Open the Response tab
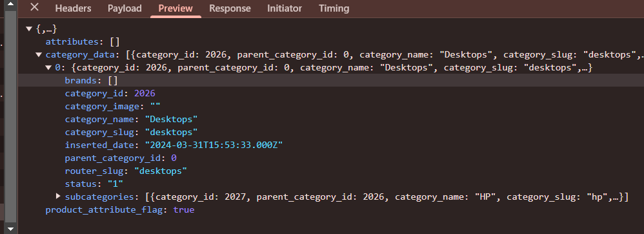Viewport: 644px width, 234px height. coord(230,8)
